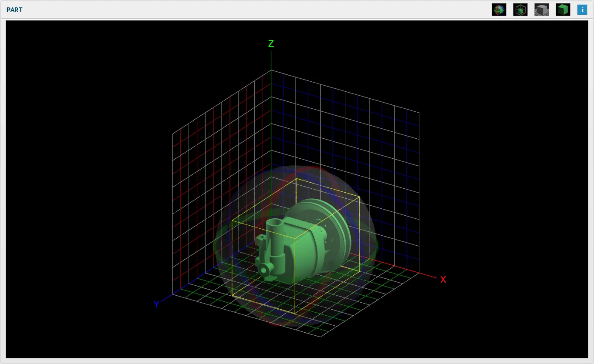
Task: Click the top corner of yellow bounding box
Action: [x=297, y=178]
